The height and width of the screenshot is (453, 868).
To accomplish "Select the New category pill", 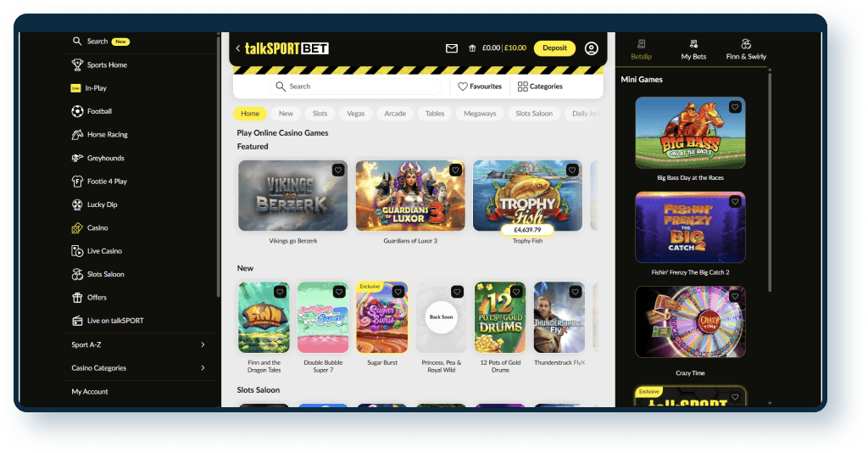I will [x=286, y=114].
